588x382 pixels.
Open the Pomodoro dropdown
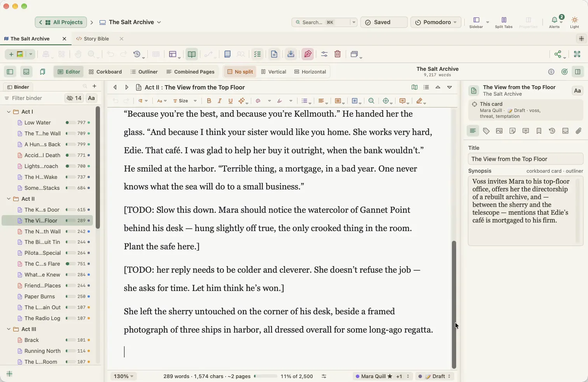pyautogui.click(x=436, y=22)
